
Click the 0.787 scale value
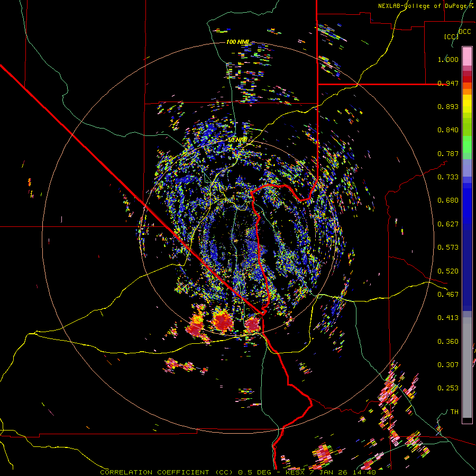[x=448, y=153]
